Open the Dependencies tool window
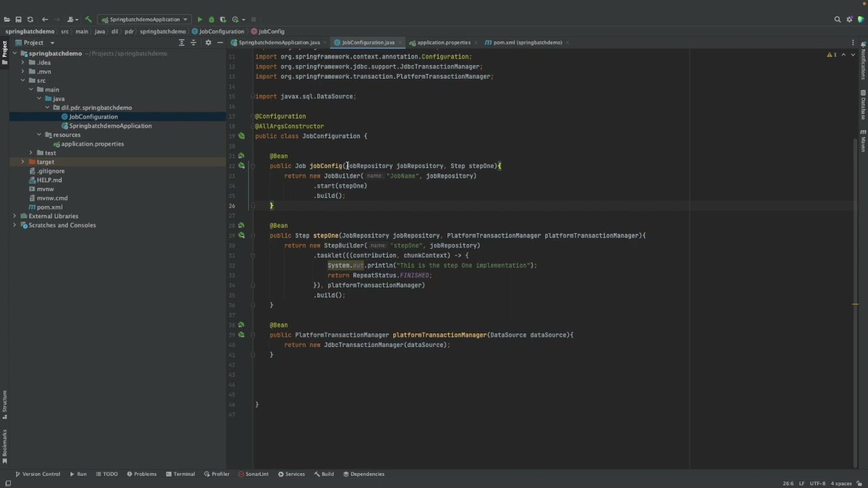This screenshot has height=488, width=868. click(x=363, y=474)
